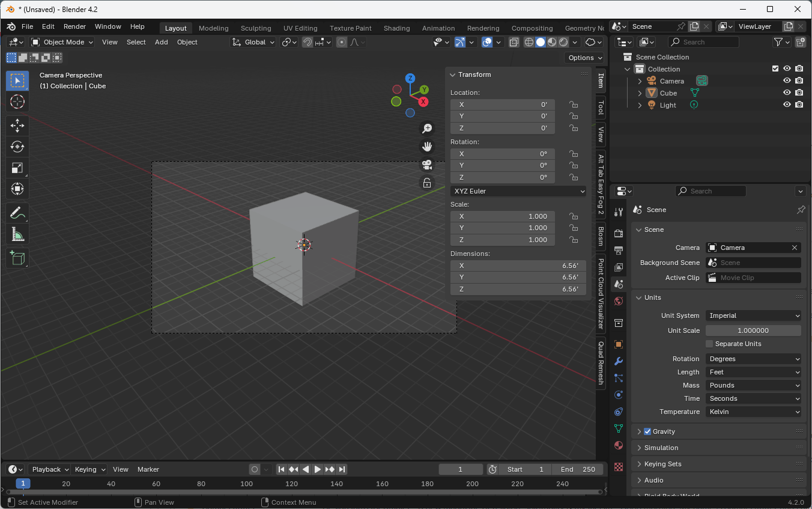Open the Modifiers properties tab (blue wrench)
The image size is (812, 509).
[619, 361]
